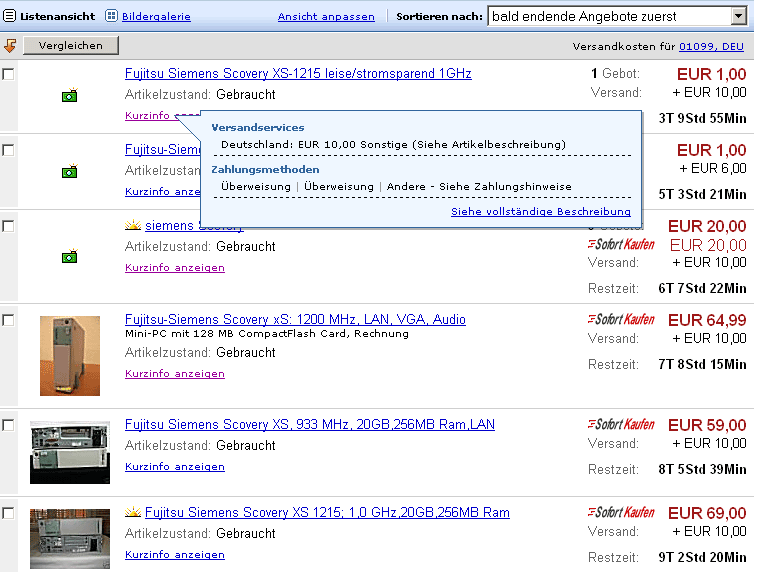The image size is (760, 572).
Task: Tick checkbox for Scovery XS-1215 leise/stromsparend listing
Action: [8, 74]
